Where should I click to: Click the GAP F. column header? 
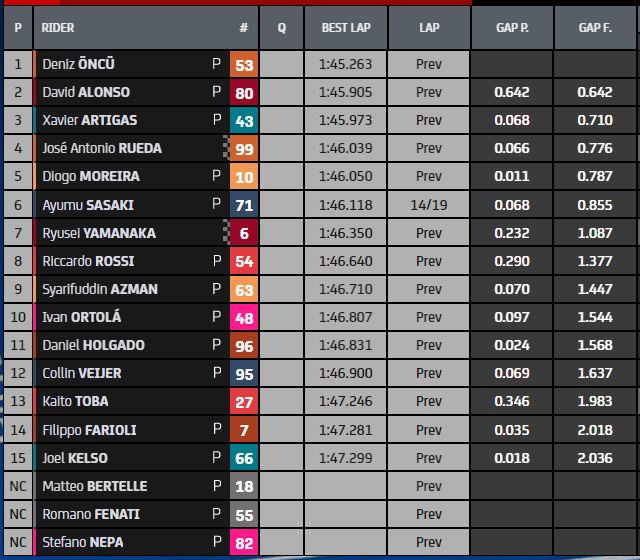(x=595, y=28)
